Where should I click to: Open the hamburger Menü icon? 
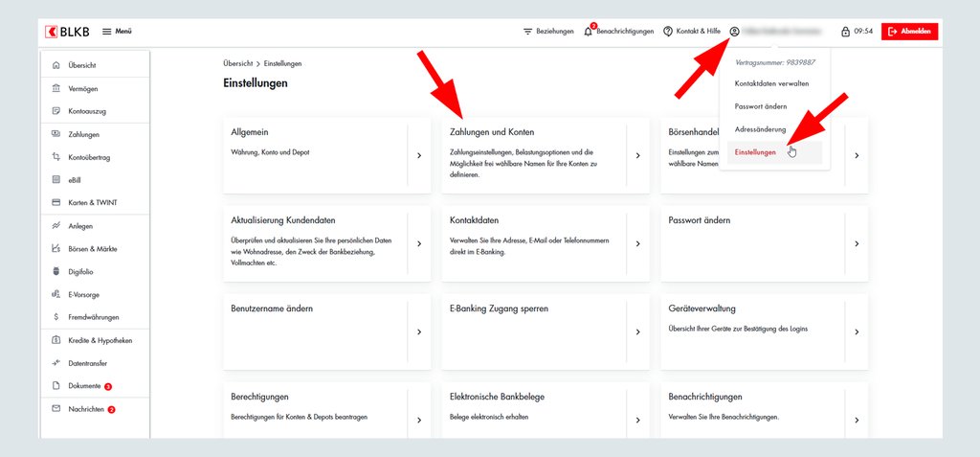click(107, 32)
